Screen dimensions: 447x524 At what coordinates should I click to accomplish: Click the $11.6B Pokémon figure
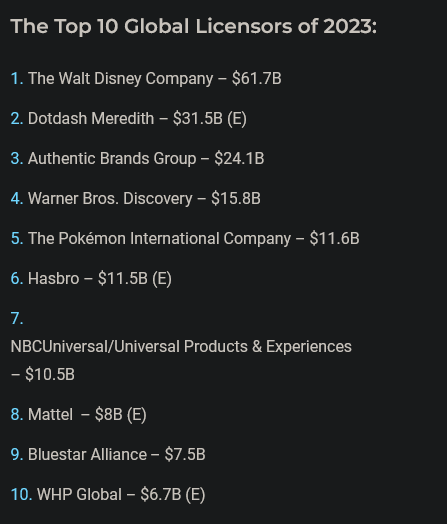coord(334,239)
